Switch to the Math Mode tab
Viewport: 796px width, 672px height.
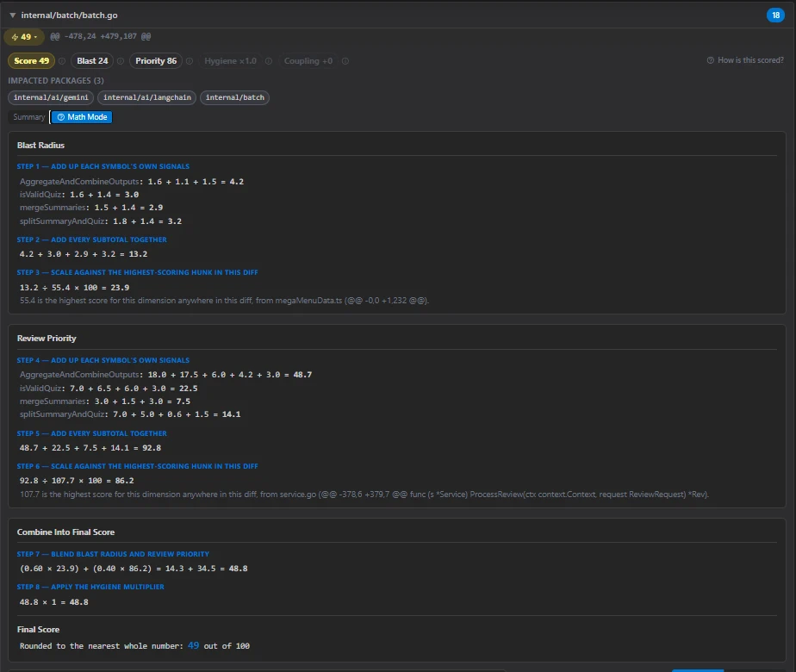point(82,117)
